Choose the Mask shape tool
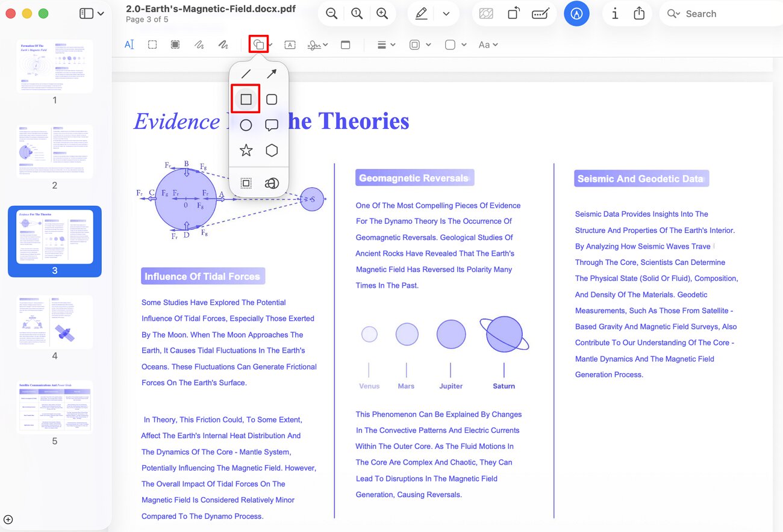783x532 pixels. click(246, 184)
